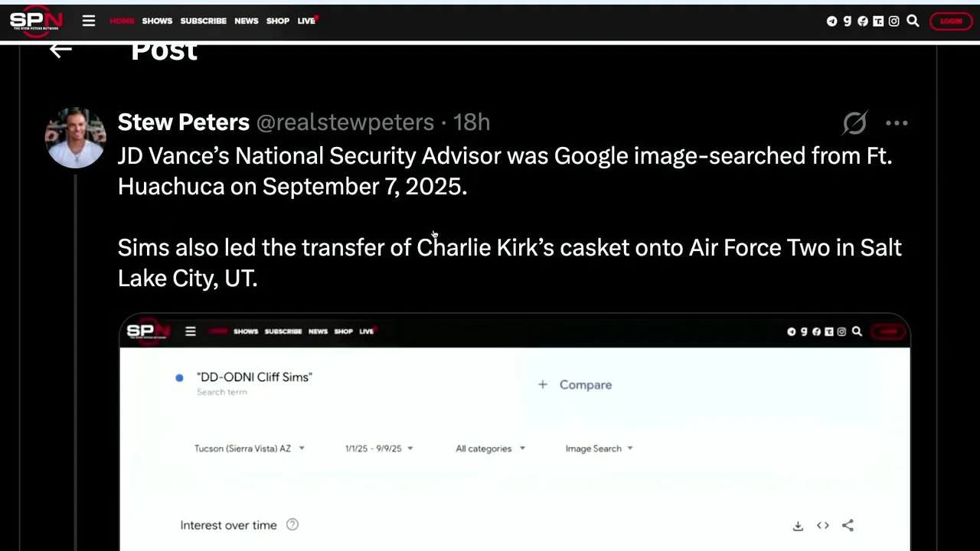Screen dimensions: 980x551
Task: Open the help icon beside Interest over time
Action: tap(292, 525)
